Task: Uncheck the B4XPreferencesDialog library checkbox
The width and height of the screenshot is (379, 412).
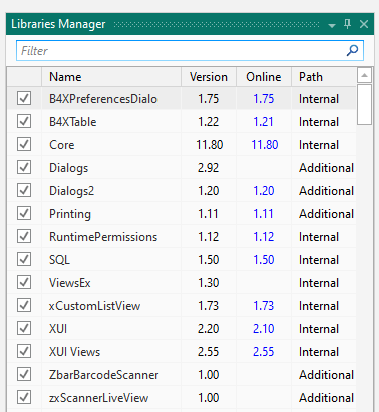Action: click(24, 98)
